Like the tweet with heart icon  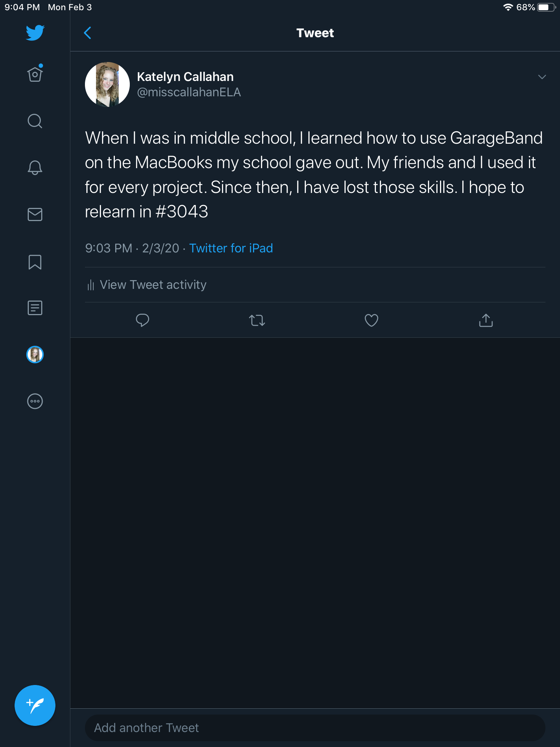pyautogui.click(x=371, y=320)
